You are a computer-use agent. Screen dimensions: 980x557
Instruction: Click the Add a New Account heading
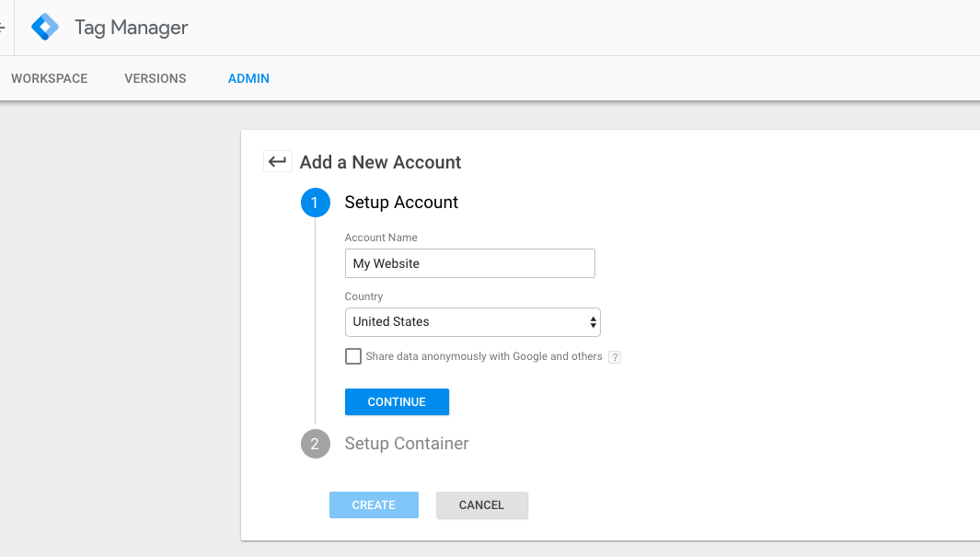click(x=380, y=162)
